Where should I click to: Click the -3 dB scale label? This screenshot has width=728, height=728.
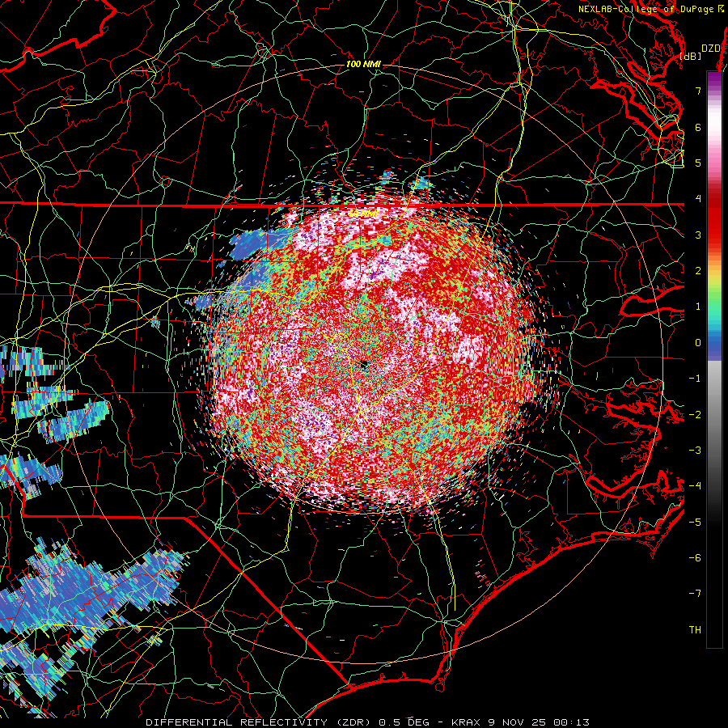click(x=695, y=451)
